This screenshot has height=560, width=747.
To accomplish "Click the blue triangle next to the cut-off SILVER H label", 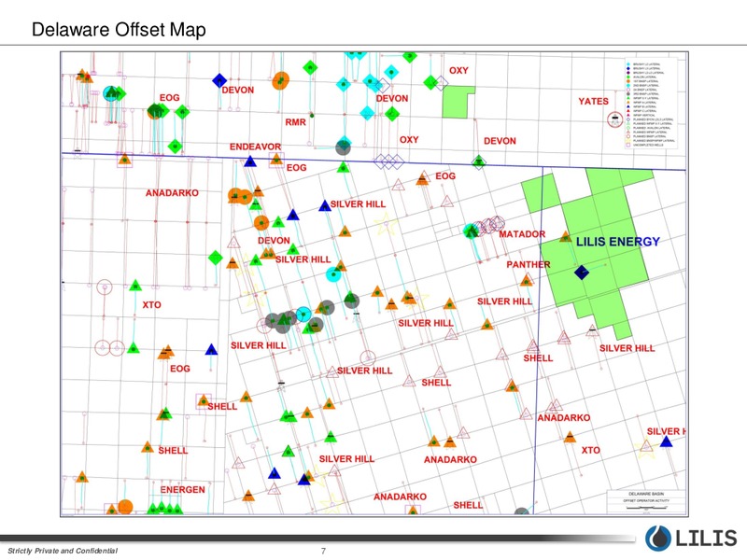I will click(666, 441).
